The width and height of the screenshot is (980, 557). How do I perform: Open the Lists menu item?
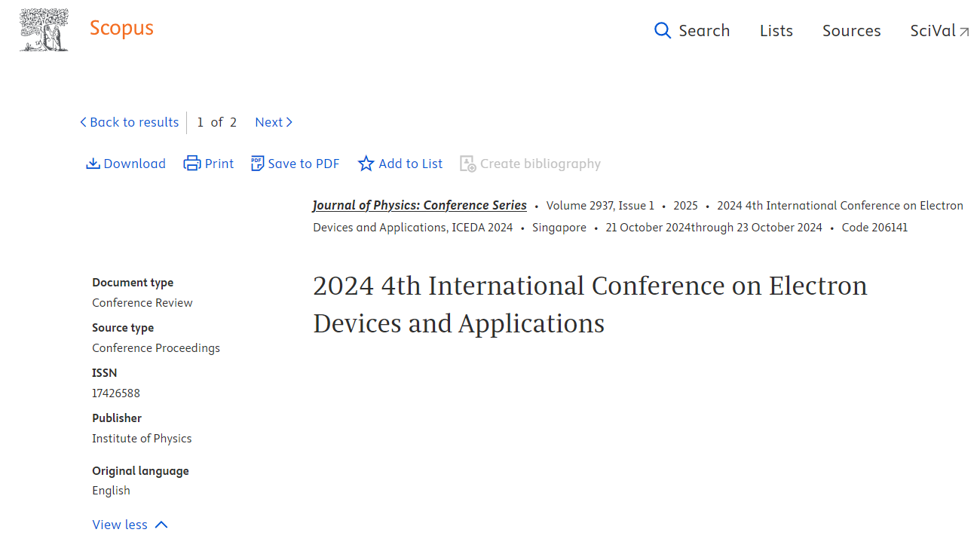(776, 31)
